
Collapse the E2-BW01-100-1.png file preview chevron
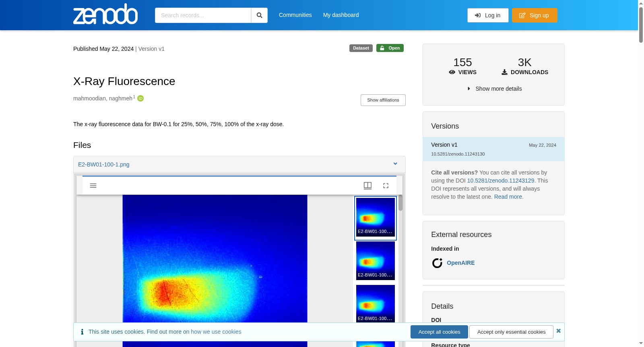click(x=395, y=164)
